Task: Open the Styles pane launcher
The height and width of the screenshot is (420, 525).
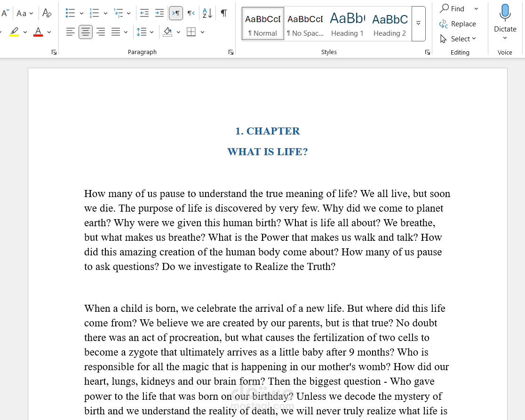Action: (428, 52)
